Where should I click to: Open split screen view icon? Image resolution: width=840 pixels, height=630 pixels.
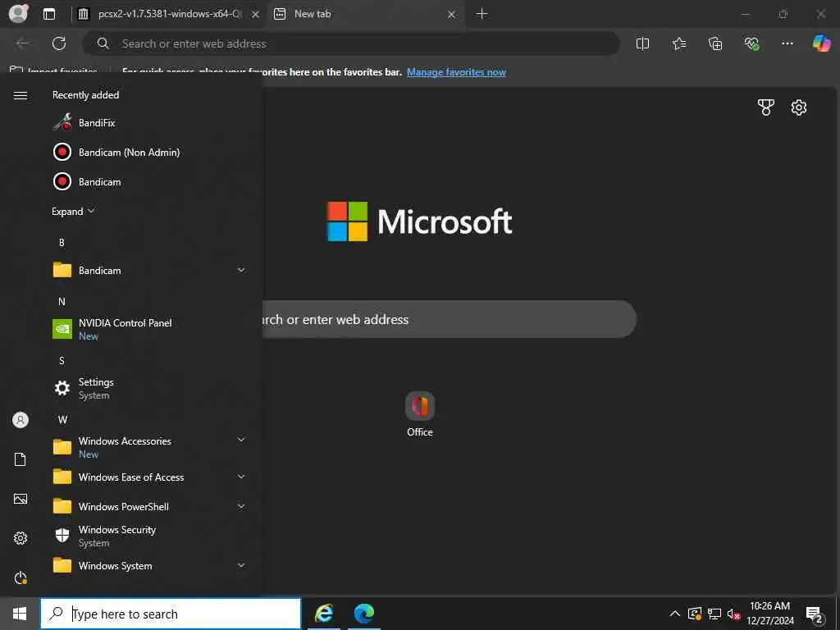tap(642, 43)
